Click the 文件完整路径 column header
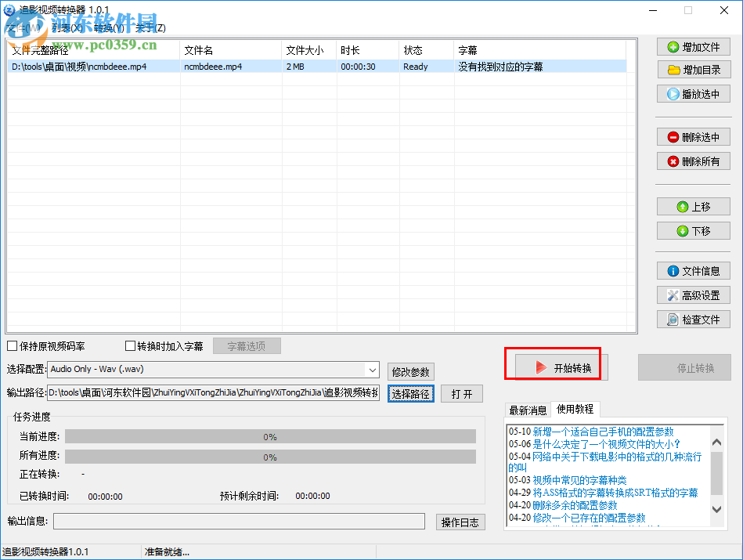This screenshot has height=560, width=743. (93, 50)
